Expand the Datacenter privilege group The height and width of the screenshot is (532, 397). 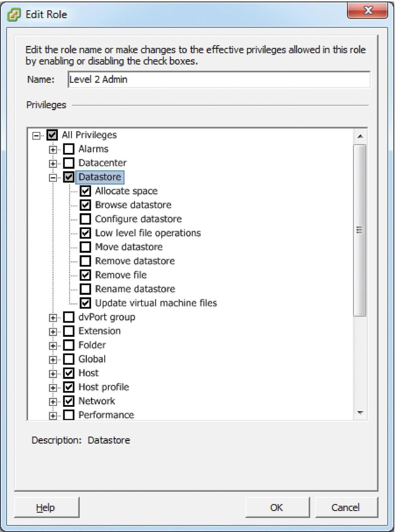coord(53,163)
